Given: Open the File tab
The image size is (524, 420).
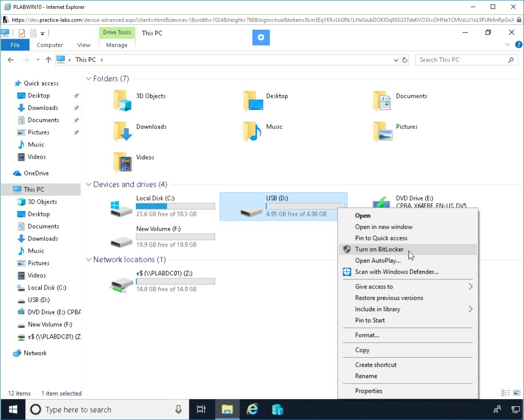Looking at the screenshot, I should pos(15,45).
